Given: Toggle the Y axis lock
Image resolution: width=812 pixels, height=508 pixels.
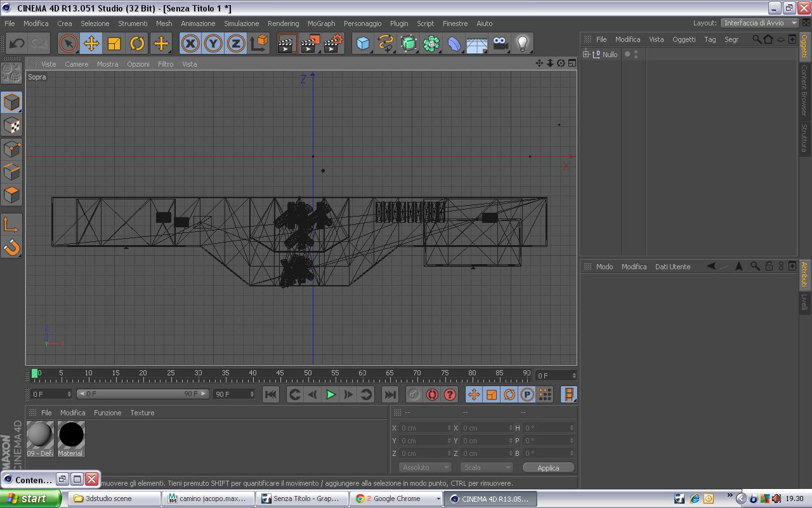Looking at the screenshot, I should tap(213, 44).
